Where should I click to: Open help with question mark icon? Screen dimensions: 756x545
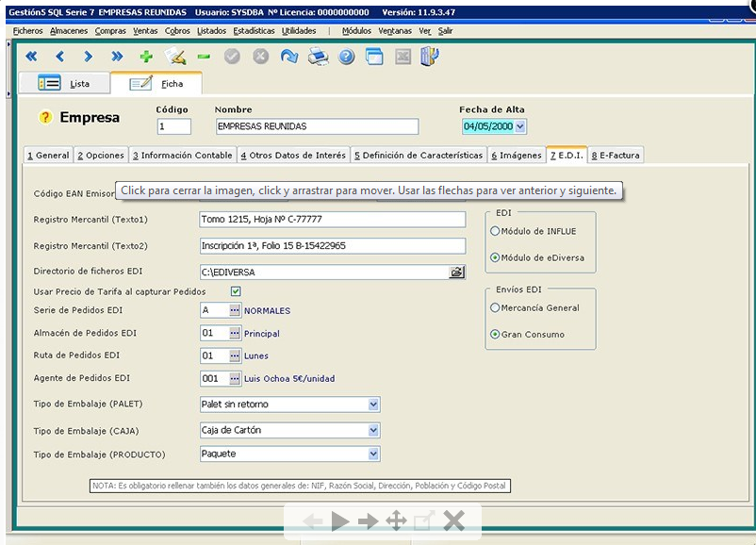click(x=346, y=57)
